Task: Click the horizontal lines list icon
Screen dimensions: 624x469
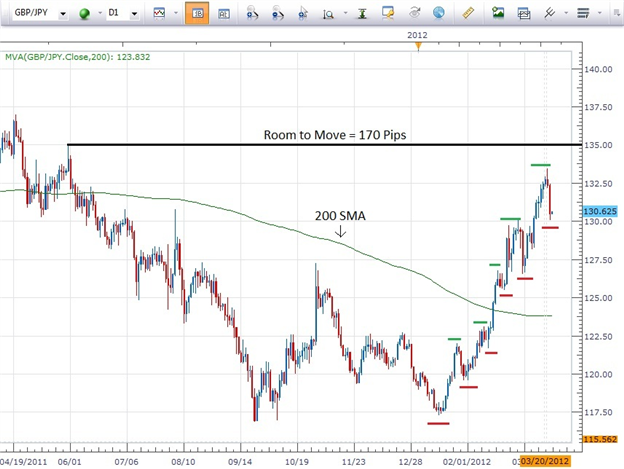Action: point(583,13)
